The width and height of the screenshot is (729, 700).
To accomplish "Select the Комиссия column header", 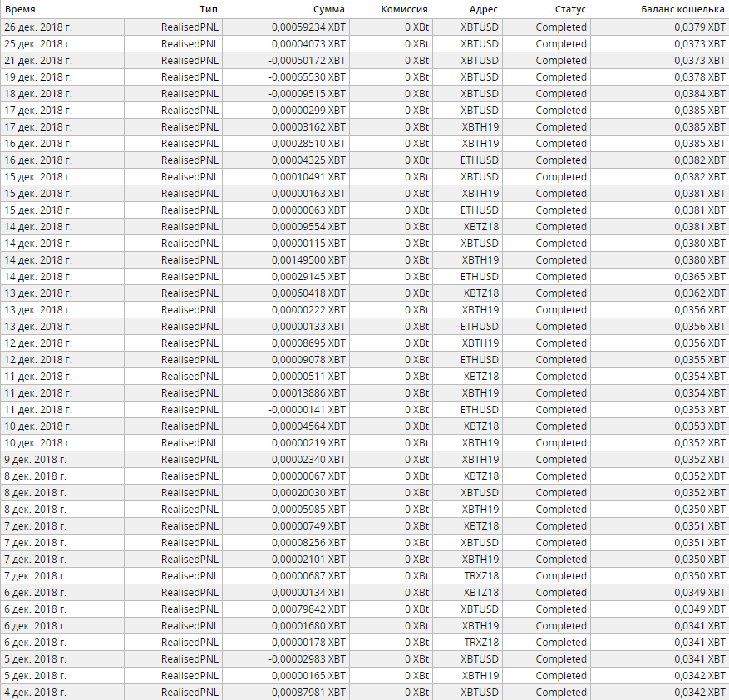I will (x=404, y=9).
